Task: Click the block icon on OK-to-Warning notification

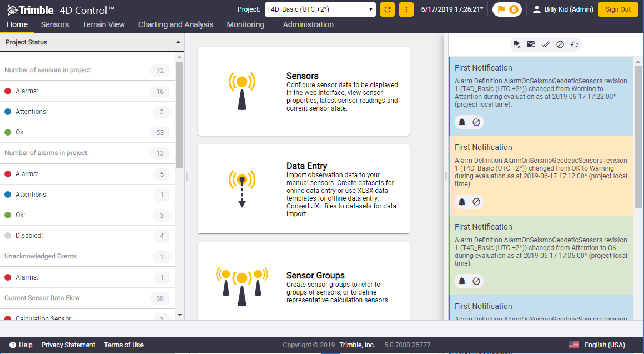Action: [476, 202]
